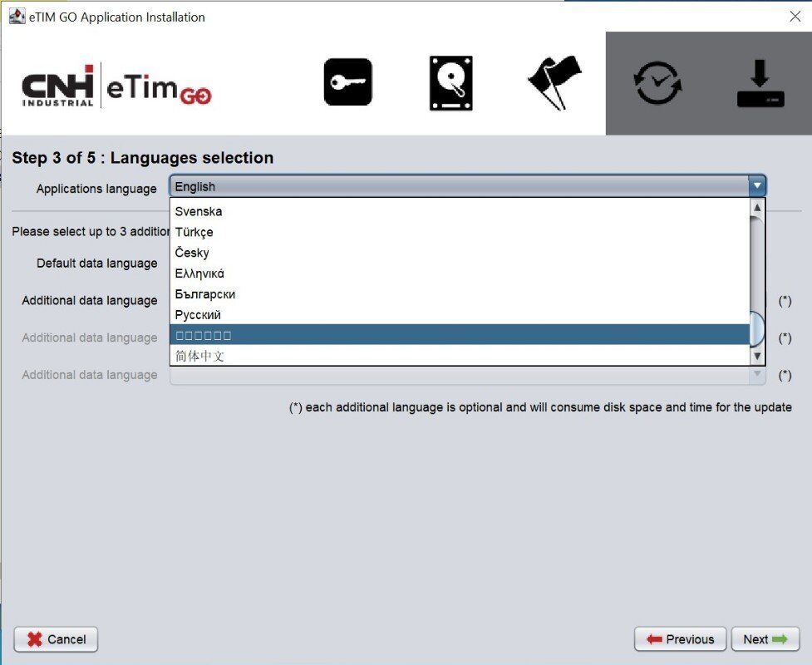The width and height of the screenshot is (812, 665).
Task: Click the download install step icon
Action: pyautogui.click(x=760, y=83)
